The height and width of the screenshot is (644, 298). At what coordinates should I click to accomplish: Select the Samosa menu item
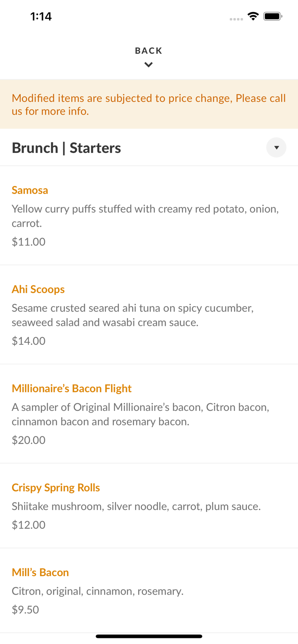[30, 190]
